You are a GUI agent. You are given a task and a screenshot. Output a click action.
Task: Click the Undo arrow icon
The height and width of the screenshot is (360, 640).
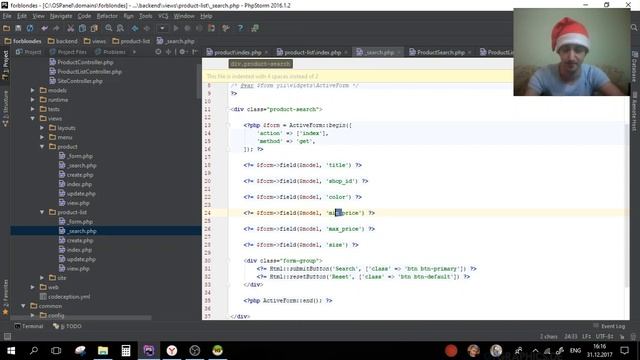tap(44, 28)
